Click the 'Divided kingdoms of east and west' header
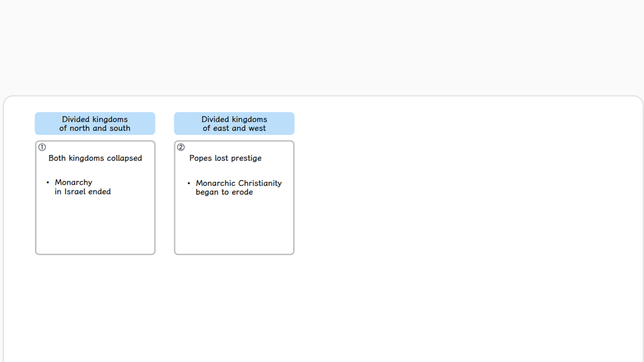644x362 pixels. 234,123
